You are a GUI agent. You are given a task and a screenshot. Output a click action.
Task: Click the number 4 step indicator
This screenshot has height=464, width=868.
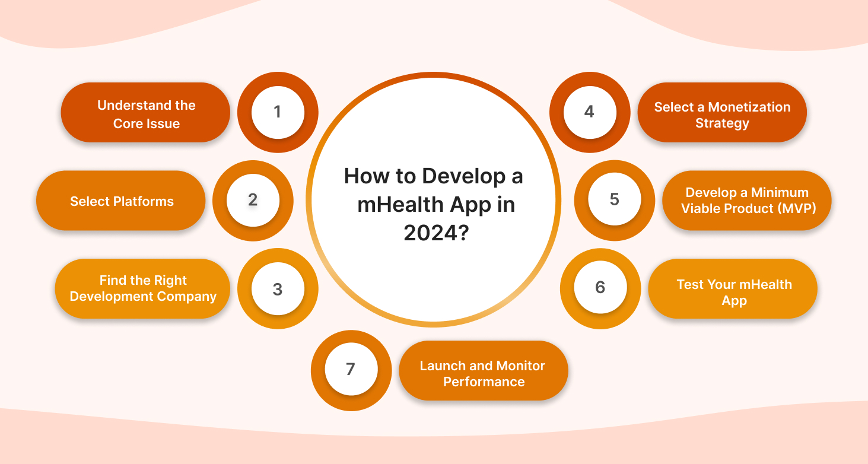(589, 112)
